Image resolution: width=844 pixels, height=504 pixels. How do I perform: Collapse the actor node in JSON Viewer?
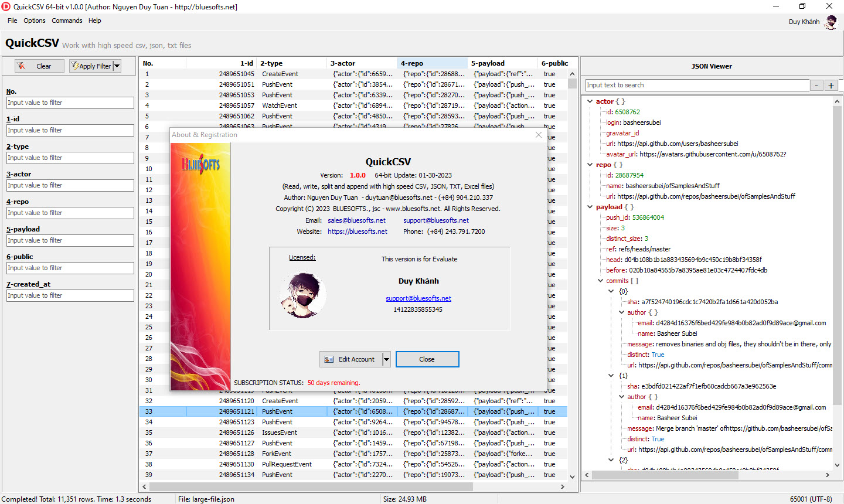tap(590, 101)
